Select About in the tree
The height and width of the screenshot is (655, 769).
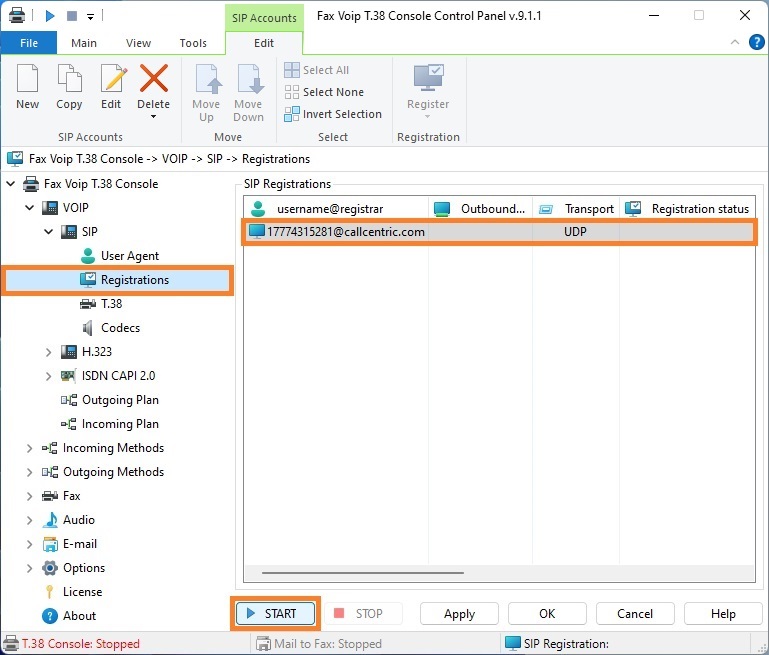[79, 616]
